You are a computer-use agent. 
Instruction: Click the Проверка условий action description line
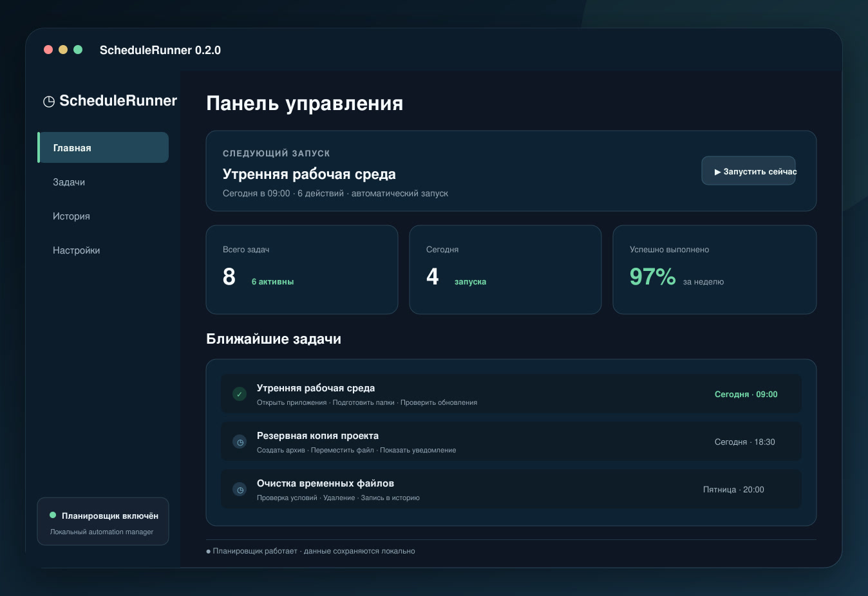coord(338,498)
